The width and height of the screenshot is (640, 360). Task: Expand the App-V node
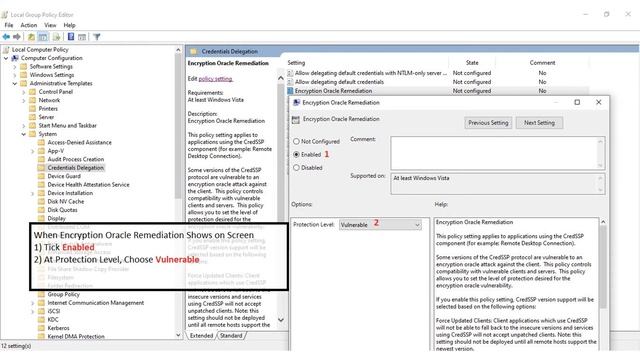coord(33,151)
